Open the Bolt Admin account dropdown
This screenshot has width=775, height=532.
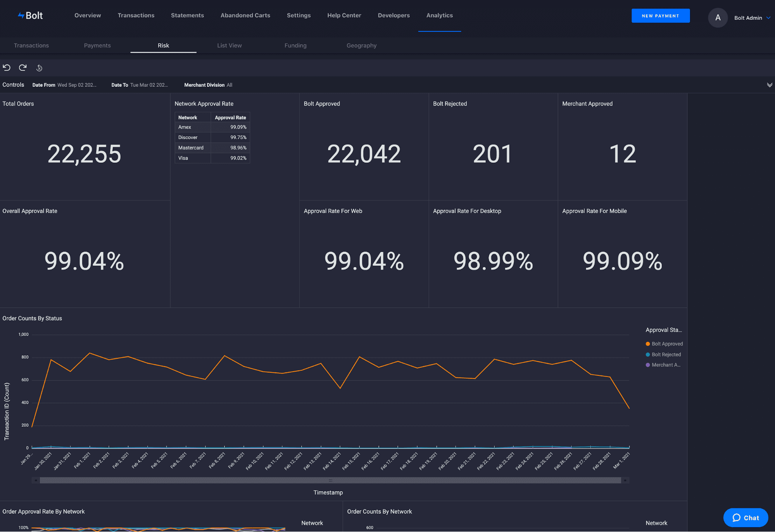point(752,18)
